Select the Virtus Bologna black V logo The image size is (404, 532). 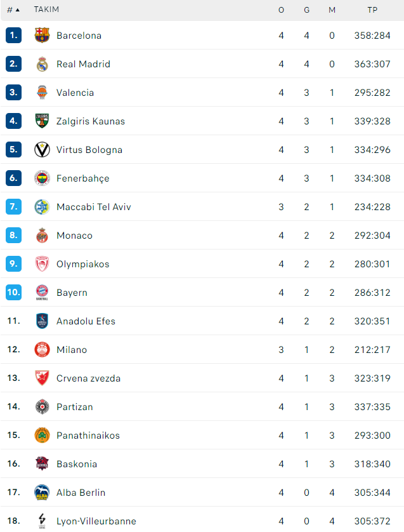pyautogui.click(x=42, y=150)
